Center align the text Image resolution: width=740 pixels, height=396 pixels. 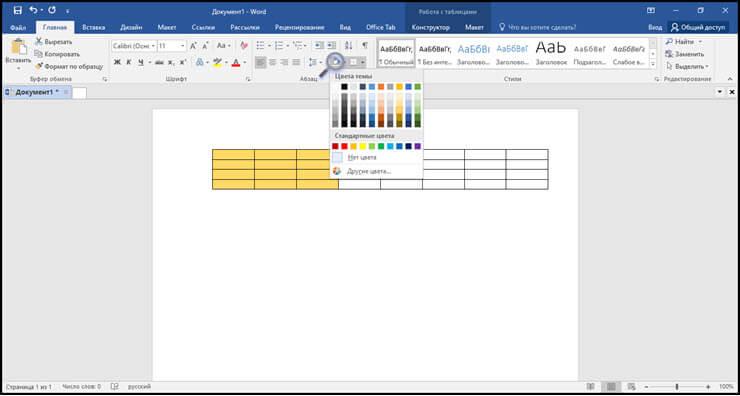coord(272,62)
